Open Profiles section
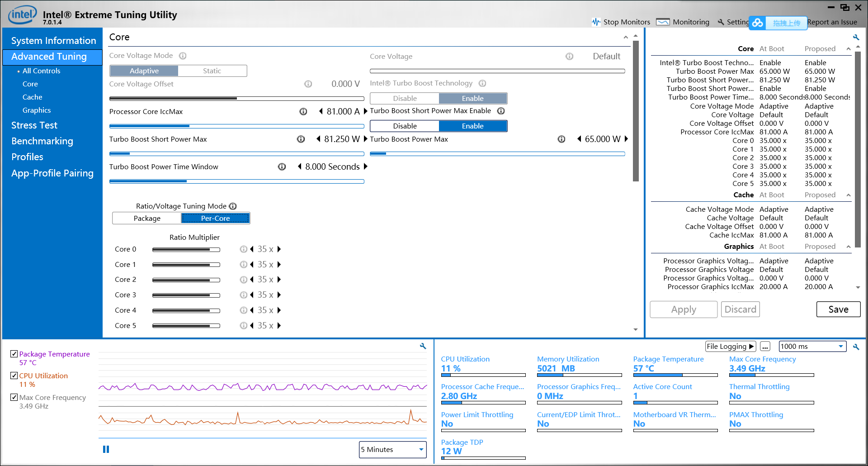Viewport: 868px width, 466px height. tap(27, 157)
